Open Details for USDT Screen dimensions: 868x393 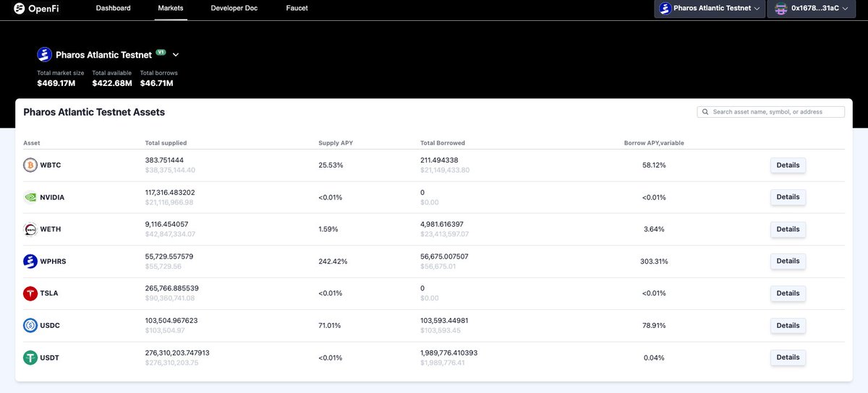tap(788, 358)
